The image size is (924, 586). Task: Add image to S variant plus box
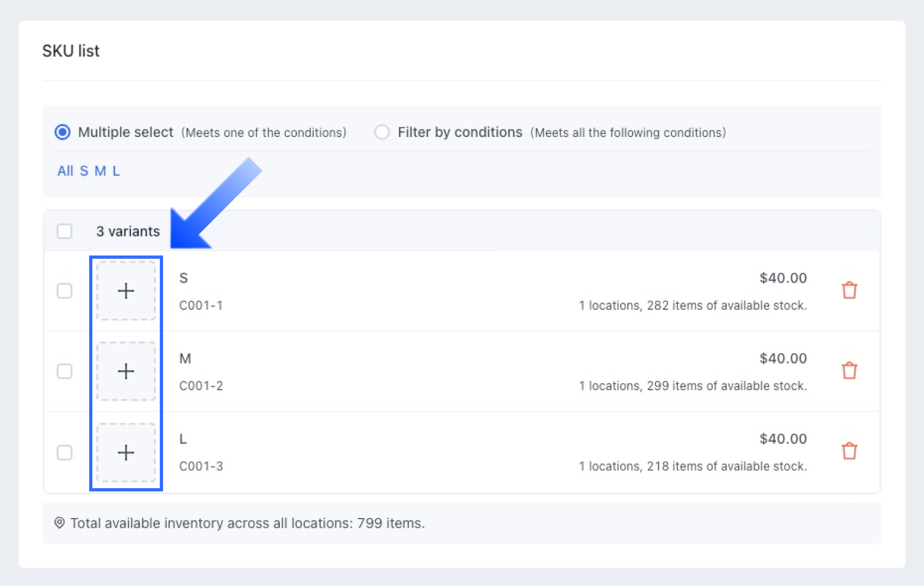(x=126, y=291)
